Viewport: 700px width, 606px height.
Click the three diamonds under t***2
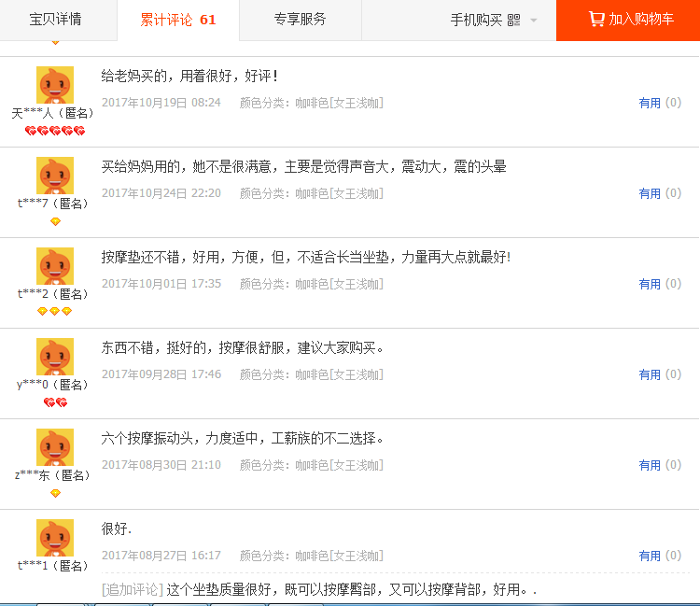point(54,311)
